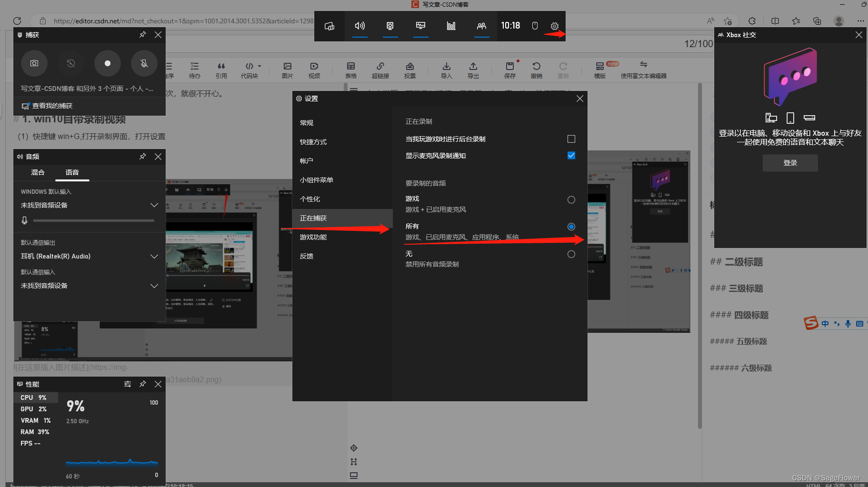
Task: Insert a hyperlink in the CSDN editor
Action: coord(380,70)
